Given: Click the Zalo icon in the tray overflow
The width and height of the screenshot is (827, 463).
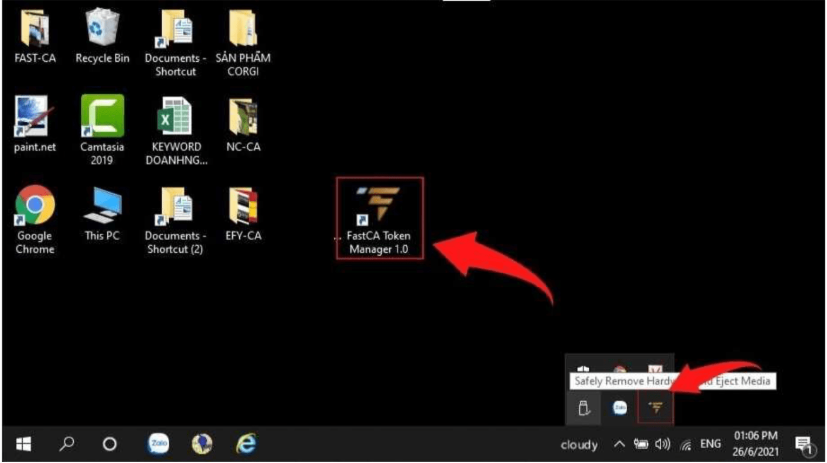Looking at the screenshot, I should point(620,407).
